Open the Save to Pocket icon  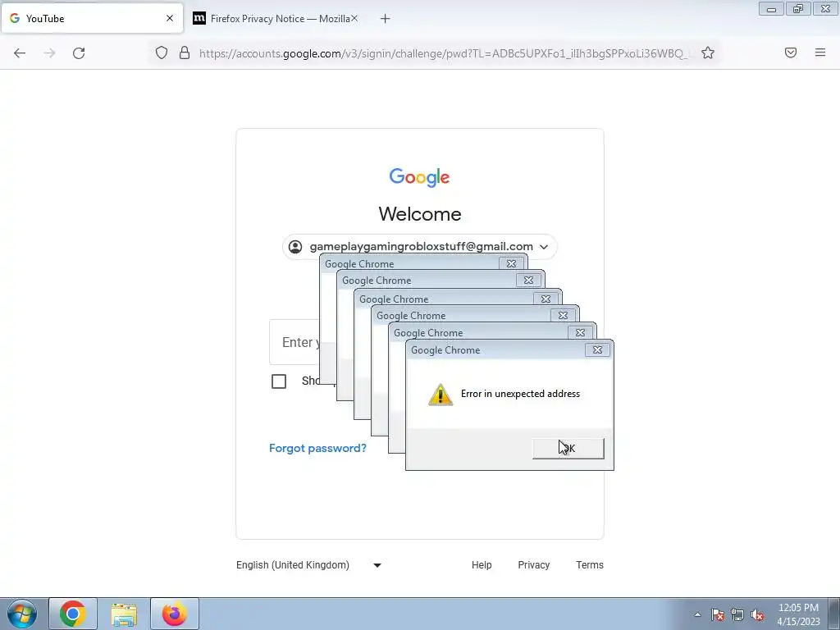(791, 52)
